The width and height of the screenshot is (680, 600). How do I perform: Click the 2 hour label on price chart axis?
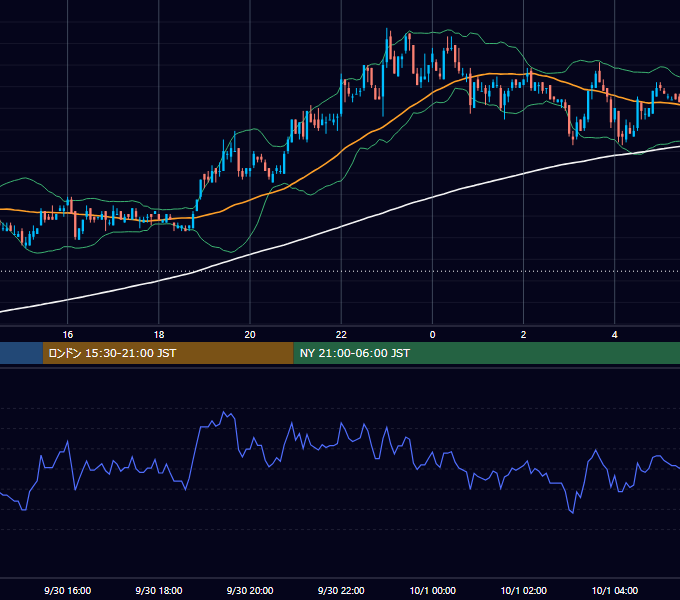tap(523, 335)
